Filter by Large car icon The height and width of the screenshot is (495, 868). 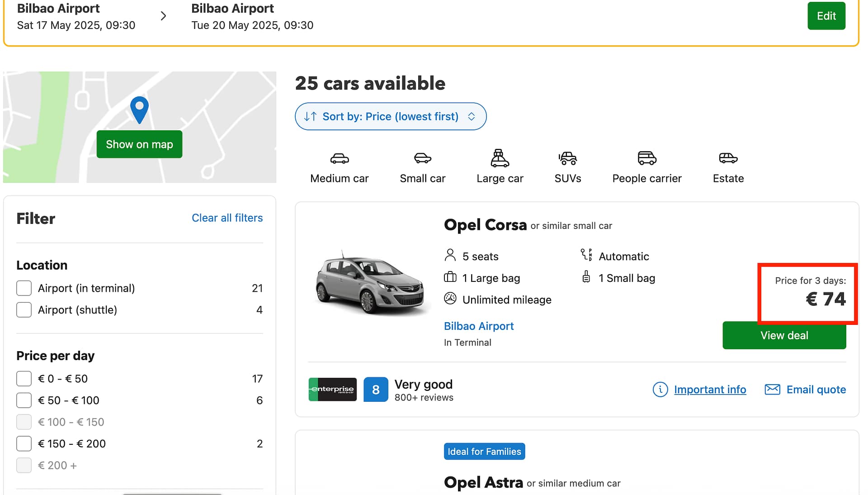(x=500, y=159)
